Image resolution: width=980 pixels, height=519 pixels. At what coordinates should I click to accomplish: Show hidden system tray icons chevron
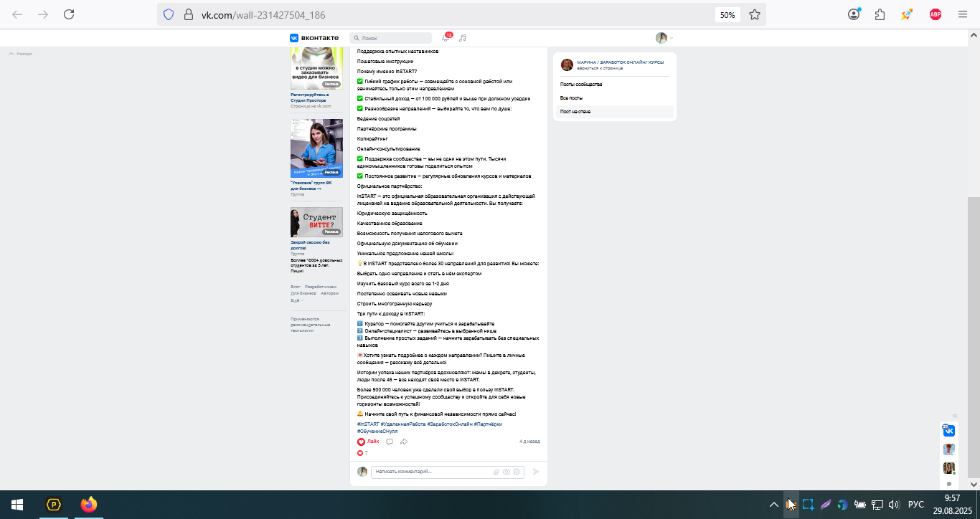click(773, 505)
